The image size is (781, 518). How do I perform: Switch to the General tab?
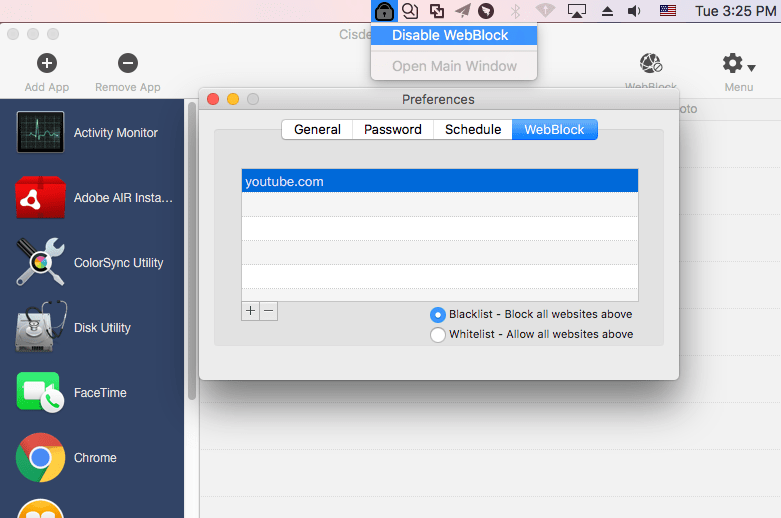point(317,130)
